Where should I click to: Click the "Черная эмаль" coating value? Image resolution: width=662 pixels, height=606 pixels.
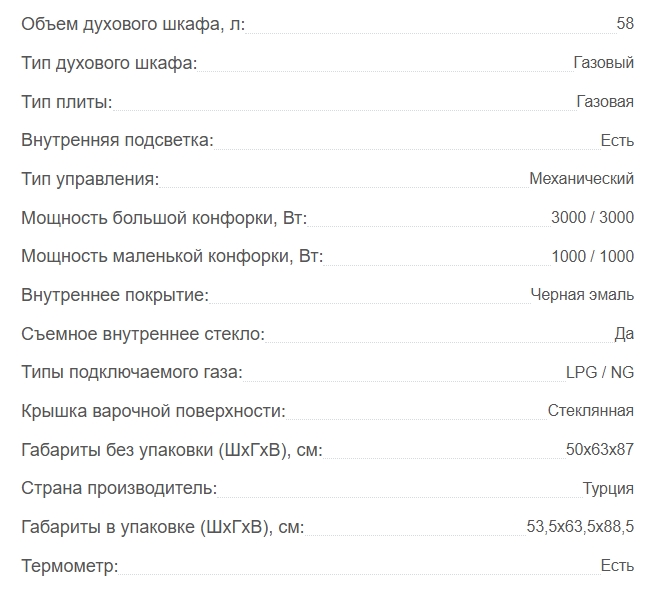[582, 295]
